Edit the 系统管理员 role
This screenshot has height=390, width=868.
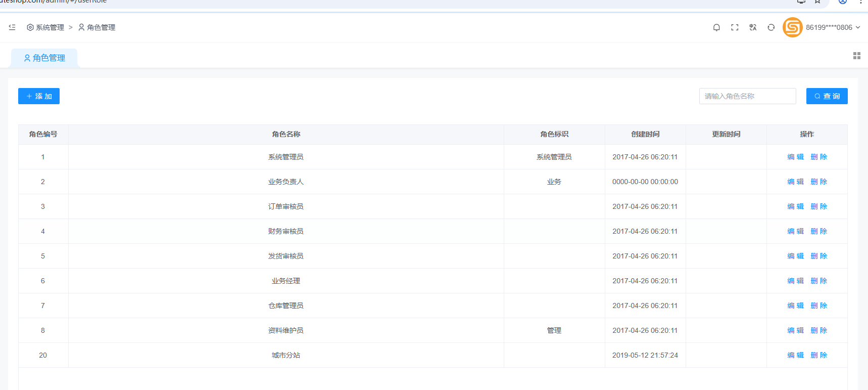point(795,157)
